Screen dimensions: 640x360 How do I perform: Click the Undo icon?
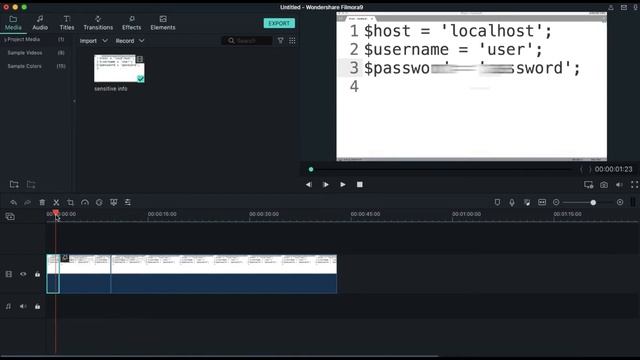click(x=13, y=202)
